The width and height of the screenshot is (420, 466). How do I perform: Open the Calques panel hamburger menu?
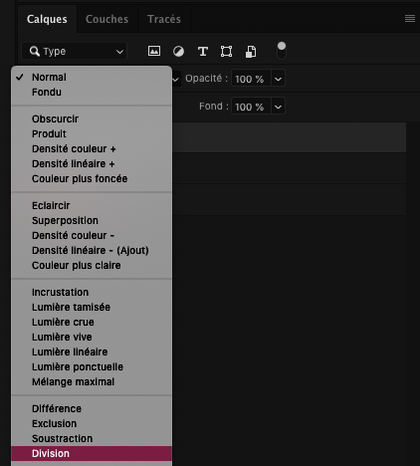410,19
